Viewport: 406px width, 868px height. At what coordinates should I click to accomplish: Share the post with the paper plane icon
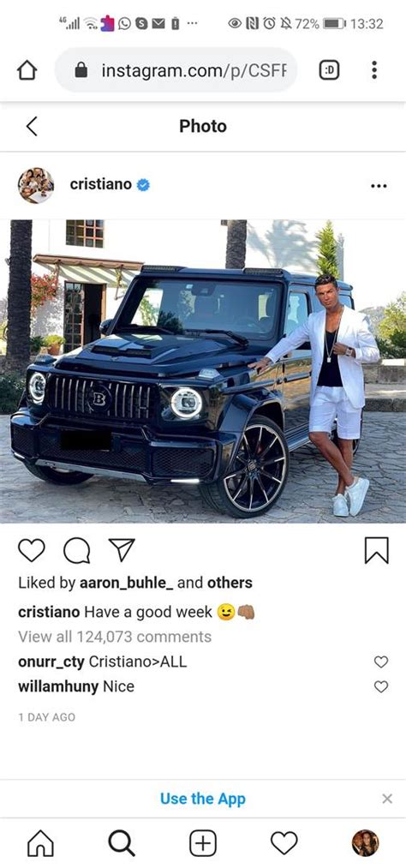click(122, 550)
